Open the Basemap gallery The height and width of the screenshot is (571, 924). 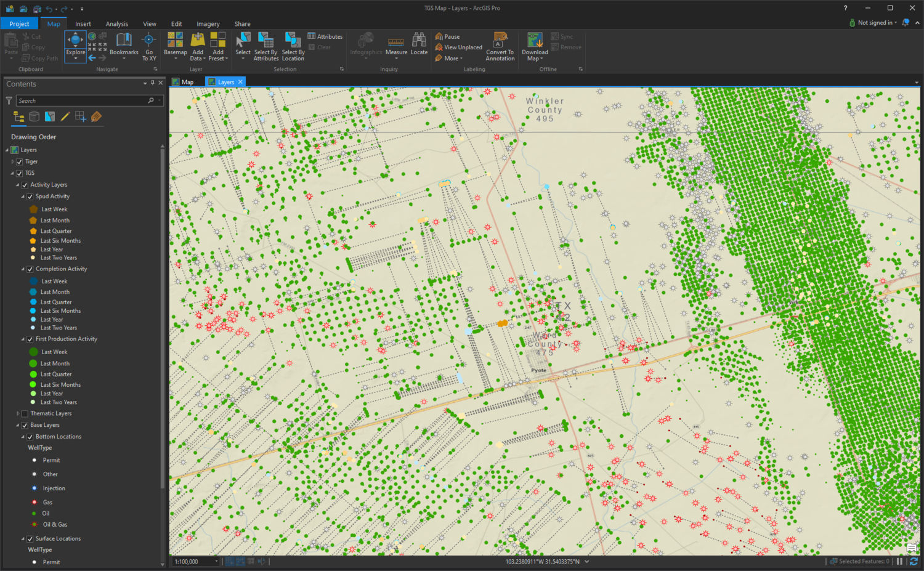point(176,46)
